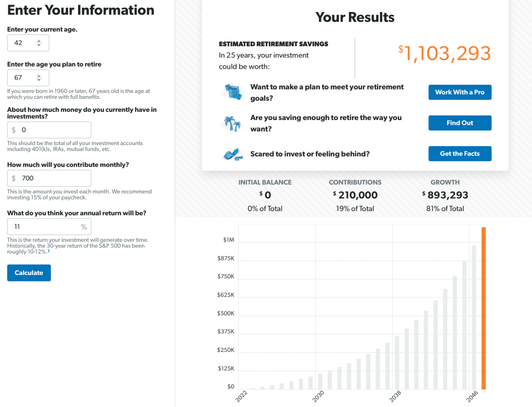Click the retirement age field showing 67
Image resolution: width=532 pixels, height=407 pixels.
tap(21, 78)
